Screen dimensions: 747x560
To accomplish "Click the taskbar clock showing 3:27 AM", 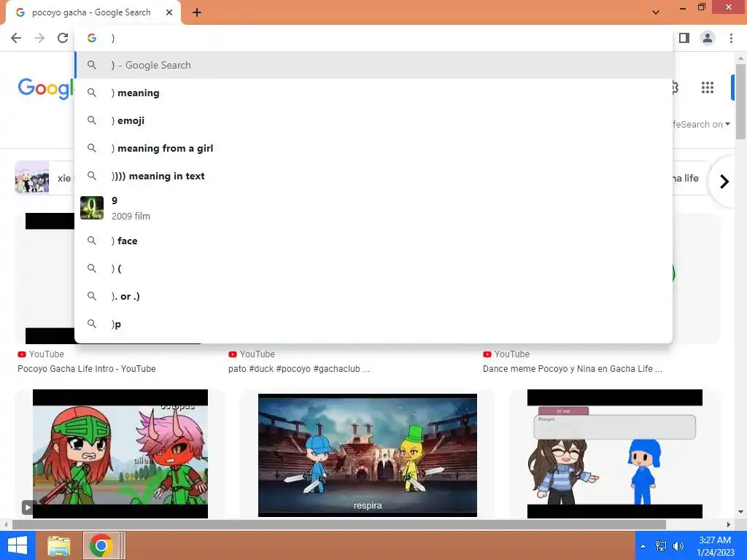I will pyautogui.click(x=716, y=546).
